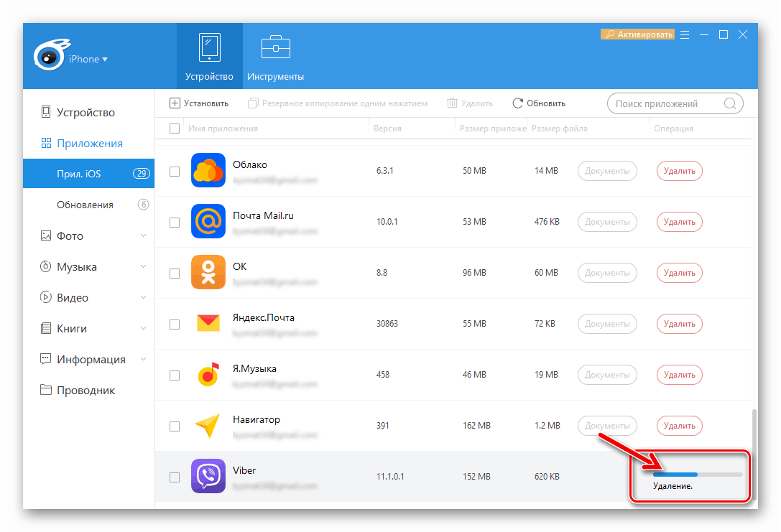Image resolution: width=781 pixels, height=532 pixels.
Task: Open Документы for Я.Музыка
Action: coord(607,375)
